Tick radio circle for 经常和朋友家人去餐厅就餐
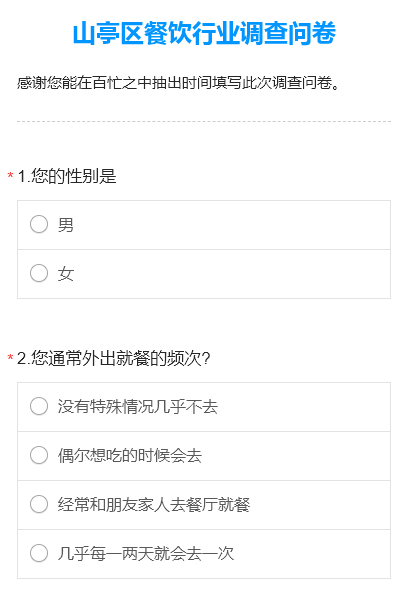This screenshot has width=405, height=613. pos(39,504)
